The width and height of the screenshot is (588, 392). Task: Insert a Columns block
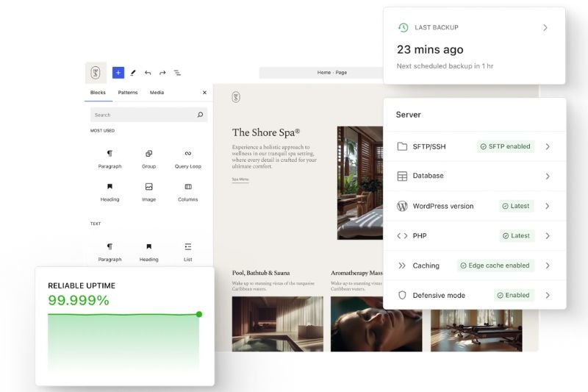187,191
